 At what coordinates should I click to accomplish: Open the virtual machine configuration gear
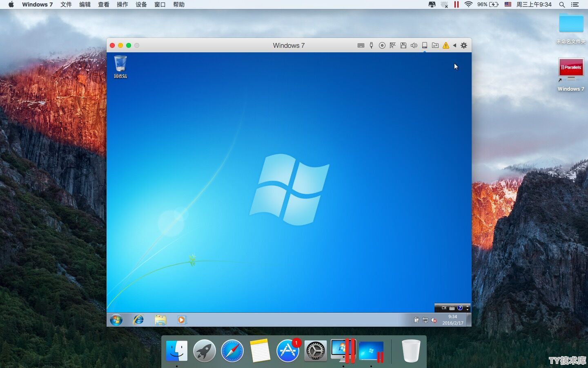tap(464, 45)
